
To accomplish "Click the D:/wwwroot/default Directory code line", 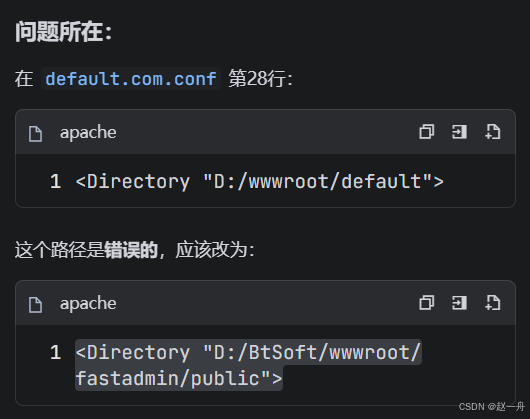I will tap(259, 181).
